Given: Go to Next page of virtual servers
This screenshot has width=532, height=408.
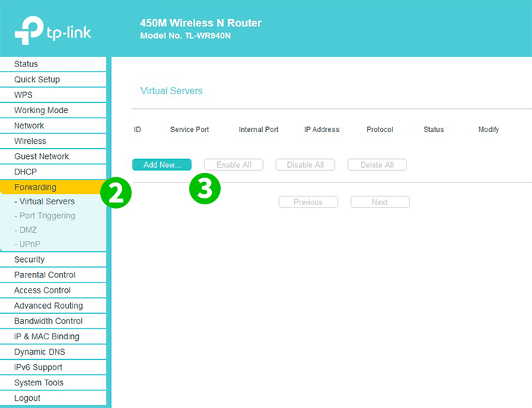Looking at the screenshot, I should coord(379,202).
